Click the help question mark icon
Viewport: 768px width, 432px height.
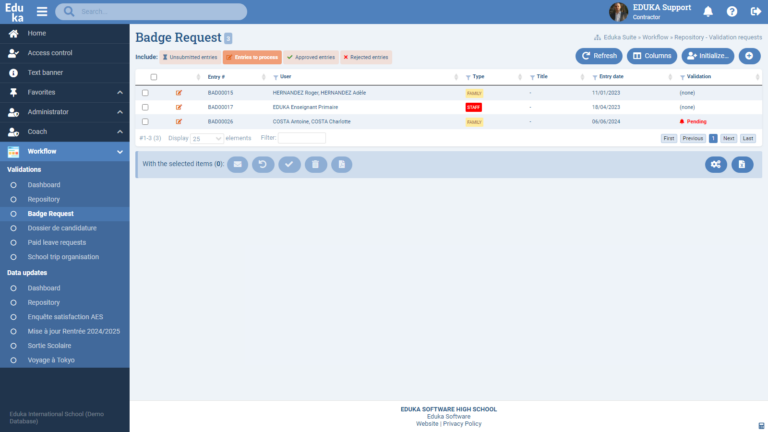tap(732, 12)
